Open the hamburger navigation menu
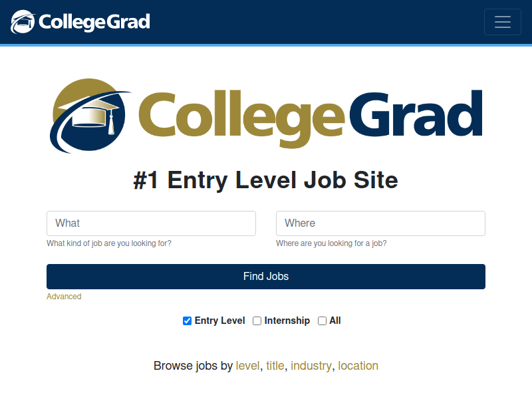Image resolution: width=532 pixels, height=399 pixels. [503, 22]
